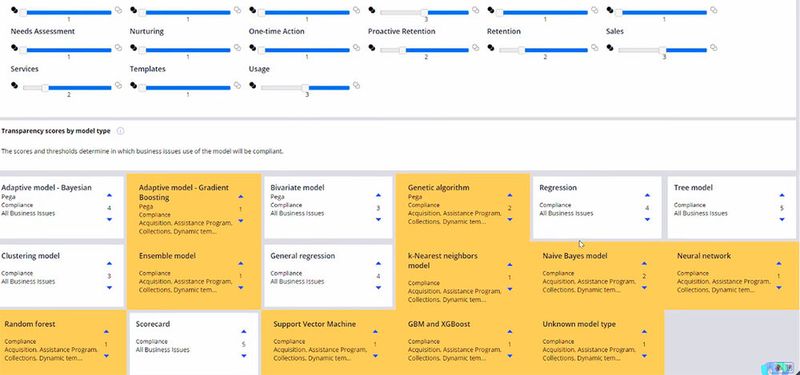The width and height of the screenshot is (800, 375).
Task: Click link icon next to Needs Assessment slider
Action: 118,47
